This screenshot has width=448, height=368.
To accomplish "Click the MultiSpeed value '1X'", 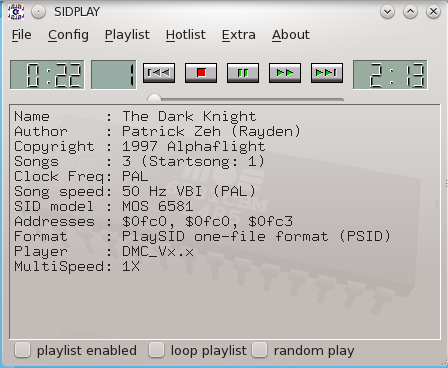I will point(131,266).
